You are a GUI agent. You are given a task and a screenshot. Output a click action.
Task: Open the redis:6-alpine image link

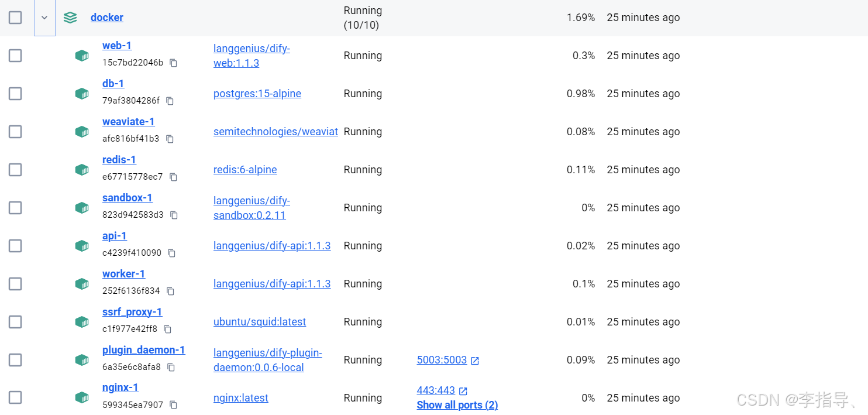pos(245,170)
